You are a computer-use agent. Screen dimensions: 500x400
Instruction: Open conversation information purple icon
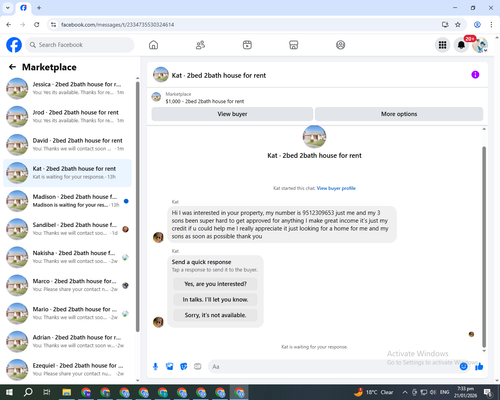pos(475,75)
